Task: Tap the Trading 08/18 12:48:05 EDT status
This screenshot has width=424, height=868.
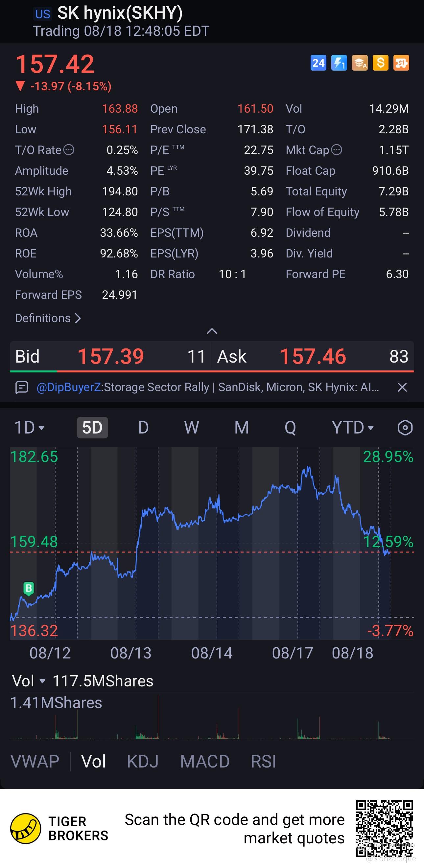Action: click(121, 31)
